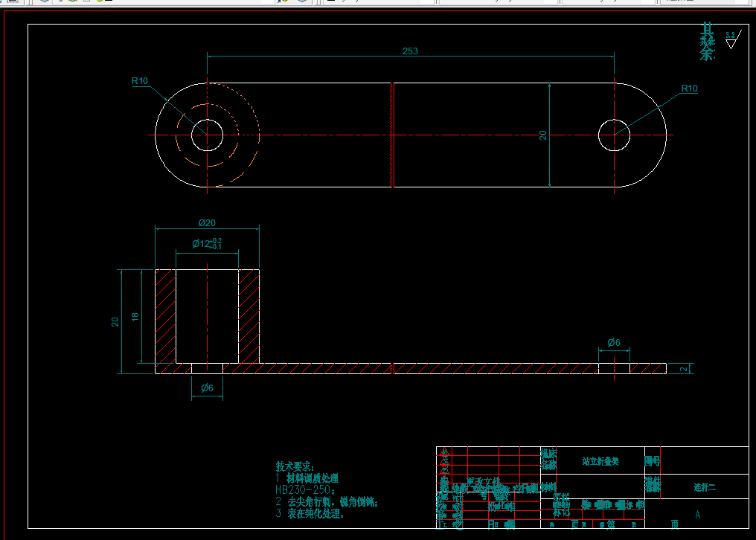Pick the left wall hatch of the sleeve section
Image resolution: width=756 pixels, height=540 pixels.
(165, 316)
